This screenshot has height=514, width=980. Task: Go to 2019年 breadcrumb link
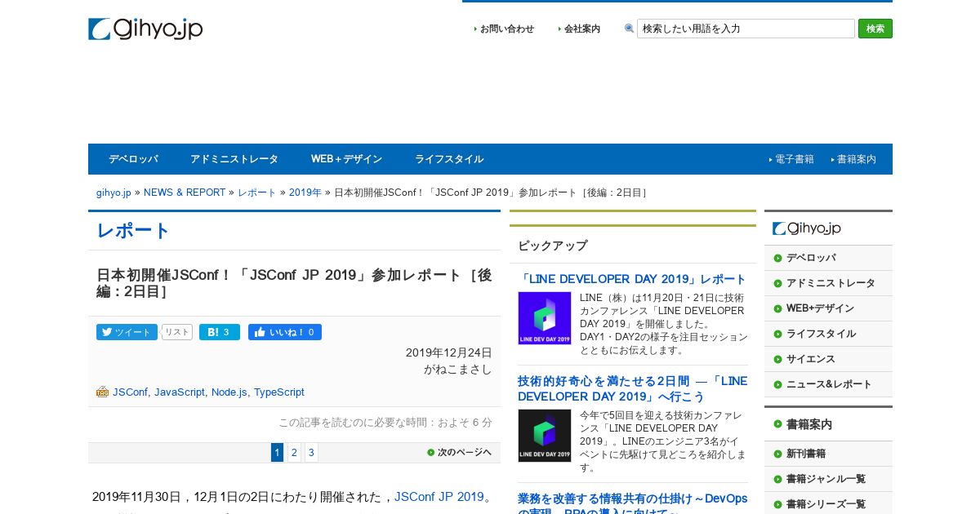(x=305, y=193)
